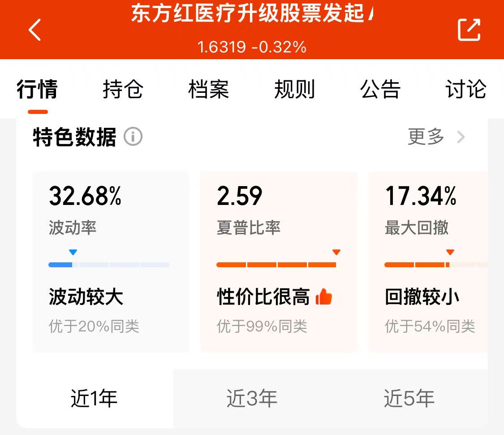The height and width of the screenshot is (435, 504).
Task: Switch to the 近3年 period
Action: [252, 398]
